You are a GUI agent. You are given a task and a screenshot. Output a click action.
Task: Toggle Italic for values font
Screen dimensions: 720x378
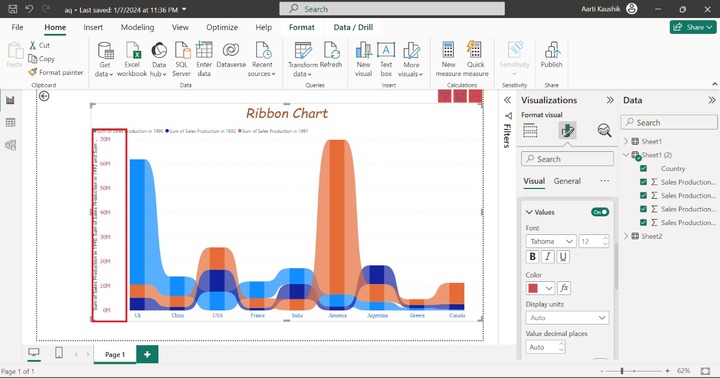point(548,257)
